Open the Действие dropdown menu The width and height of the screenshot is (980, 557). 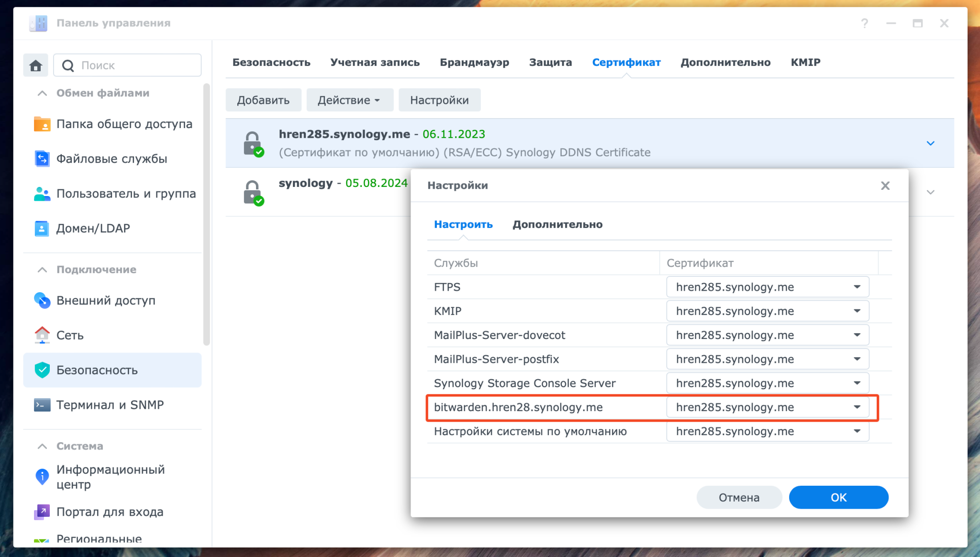(x=349, y=100)
